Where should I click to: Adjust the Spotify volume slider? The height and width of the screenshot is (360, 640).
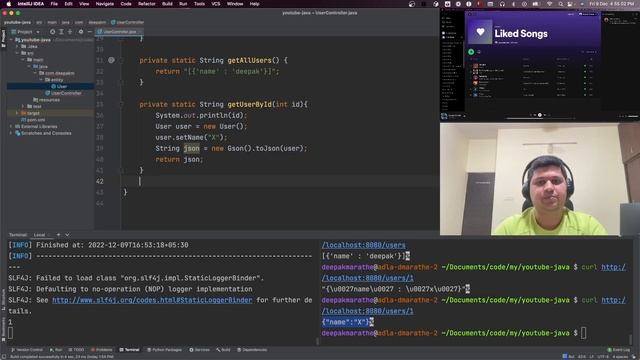pyautogui.click(x=632, y=116)
